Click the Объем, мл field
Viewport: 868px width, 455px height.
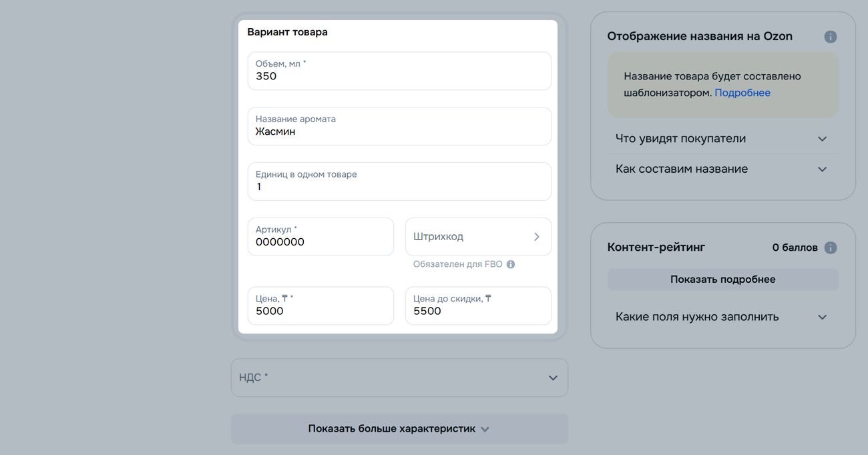click(399, 71)
